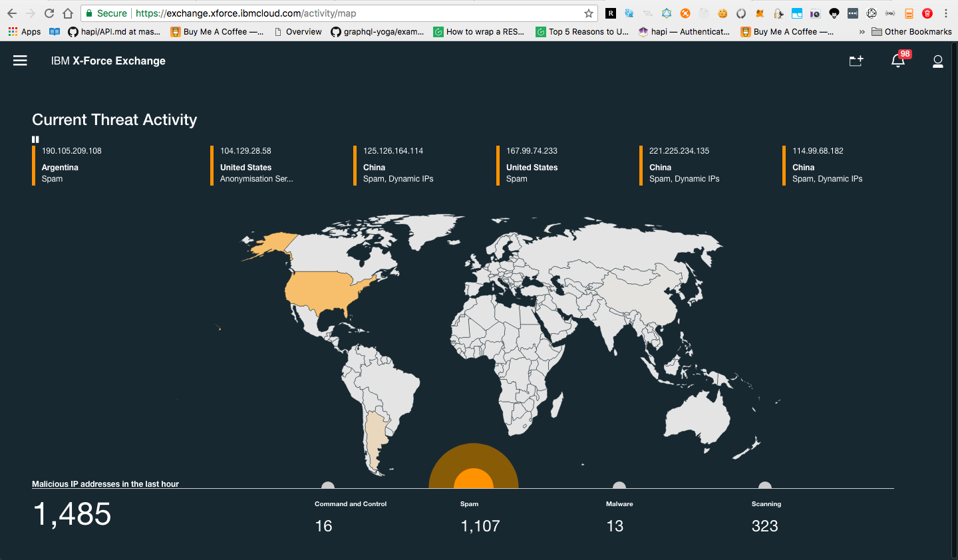Click the GQL text extension icon
This screenshot has height=560, width=958.
pos(890,13)
